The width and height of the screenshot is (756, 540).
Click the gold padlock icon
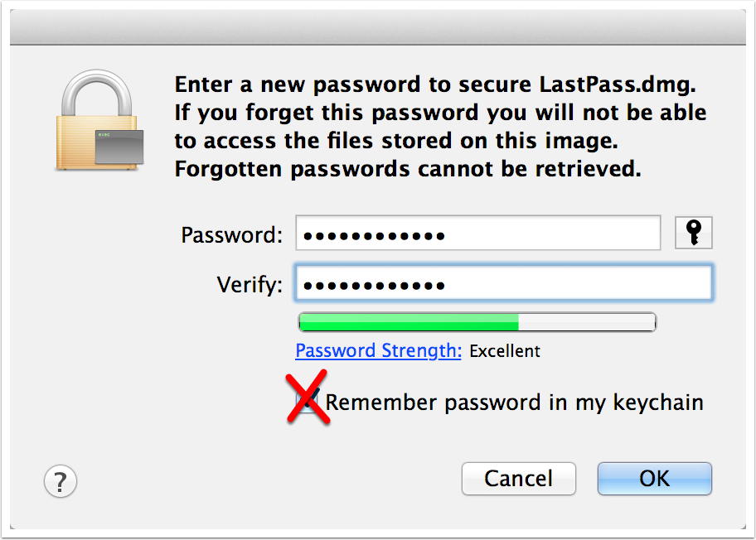click(97, 124)
